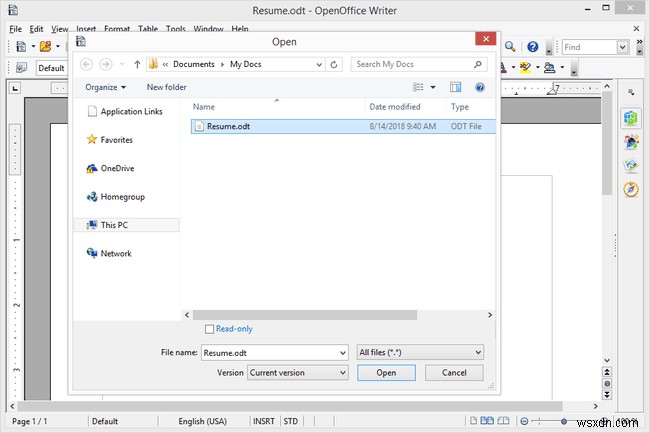650x433 pixels.
Task: Click the tab stop selector ruler corner
Action: pos(15,88)
